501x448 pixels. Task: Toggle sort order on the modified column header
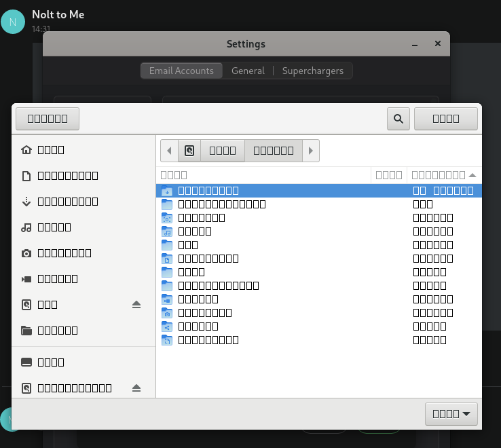(444, 175)
